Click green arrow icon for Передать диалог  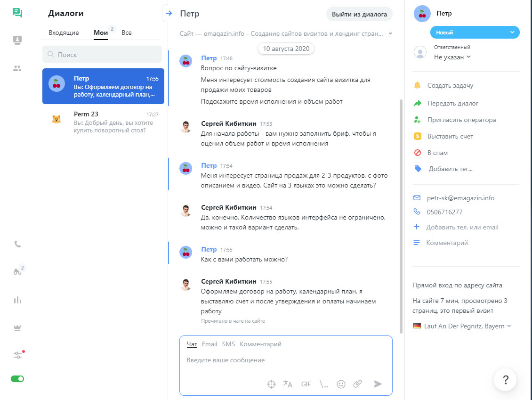click(x=418, y=103)
